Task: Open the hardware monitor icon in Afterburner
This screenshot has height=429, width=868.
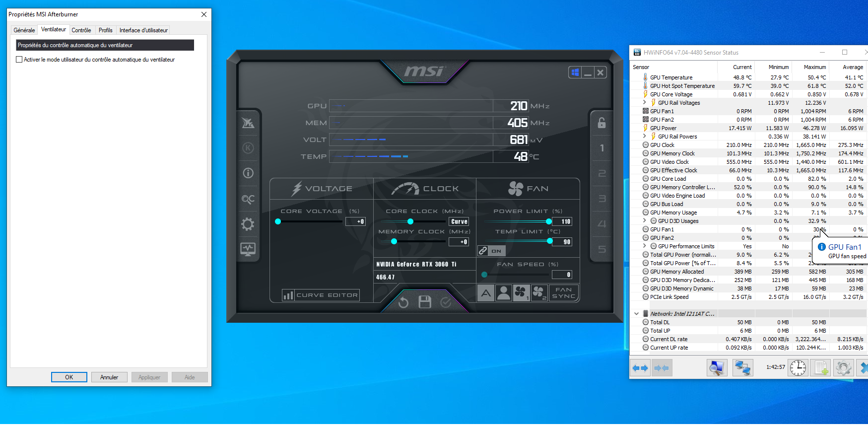Action: pos(248,249)
